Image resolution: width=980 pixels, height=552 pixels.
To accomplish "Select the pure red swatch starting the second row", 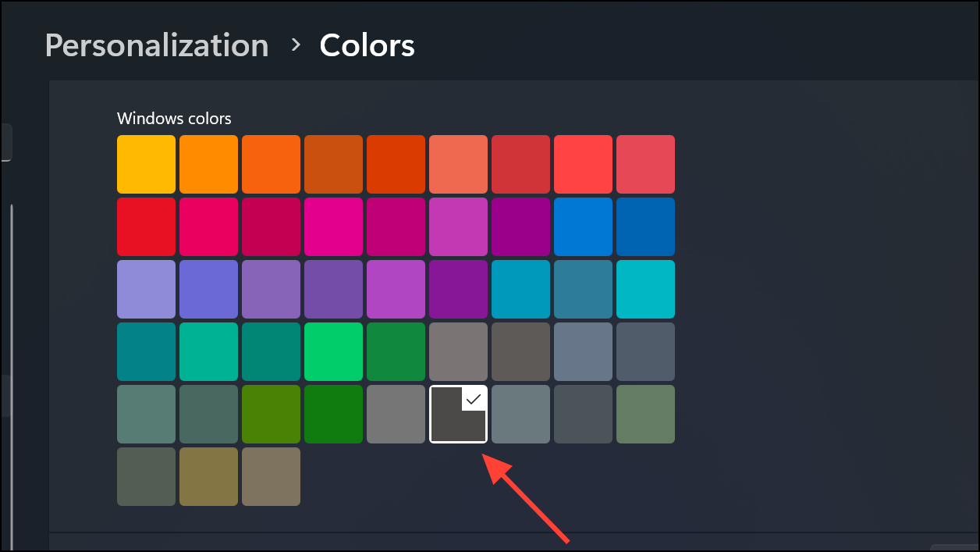I will click(x=146, y=226).
